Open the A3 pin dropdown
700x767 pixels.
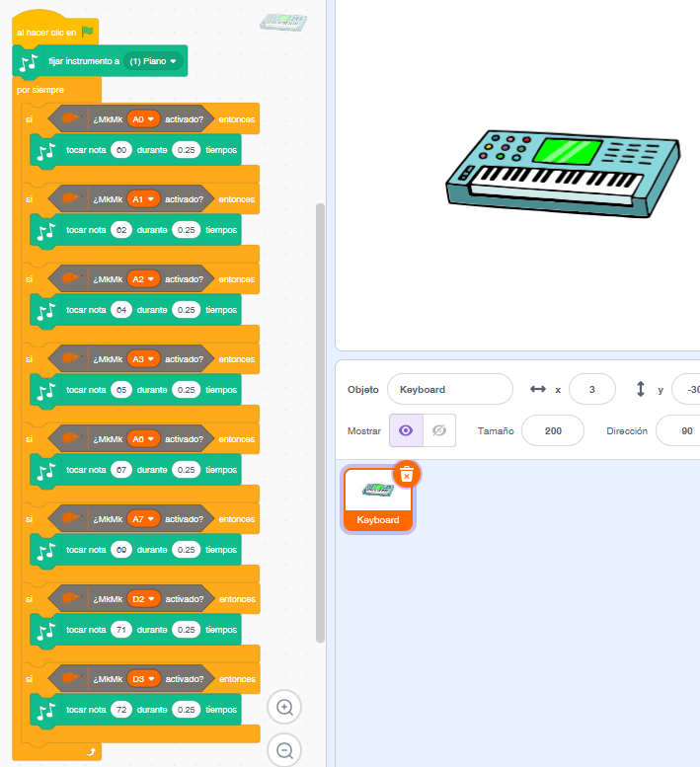143,359
